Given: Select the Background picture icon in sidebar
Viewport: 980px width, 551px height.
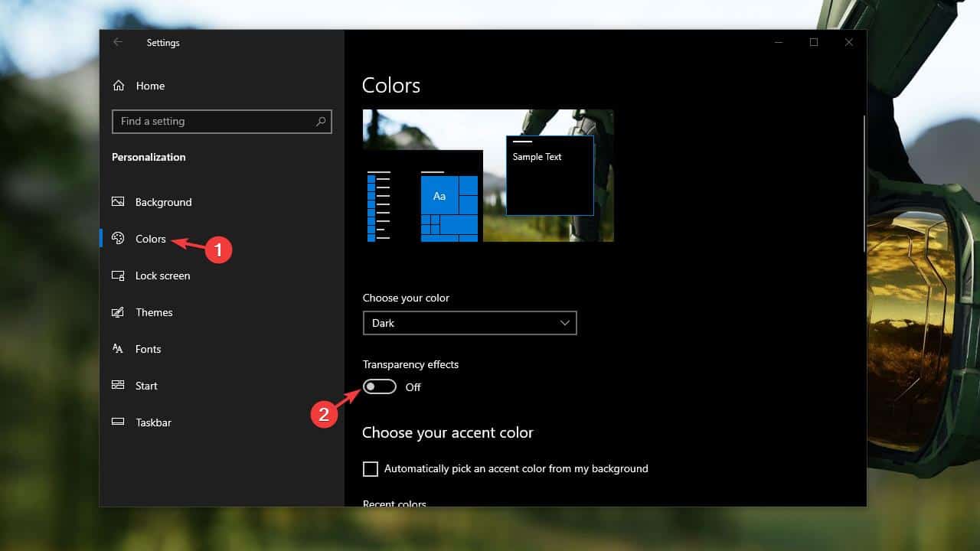Looking at the screenshot, I should (118, 202).
